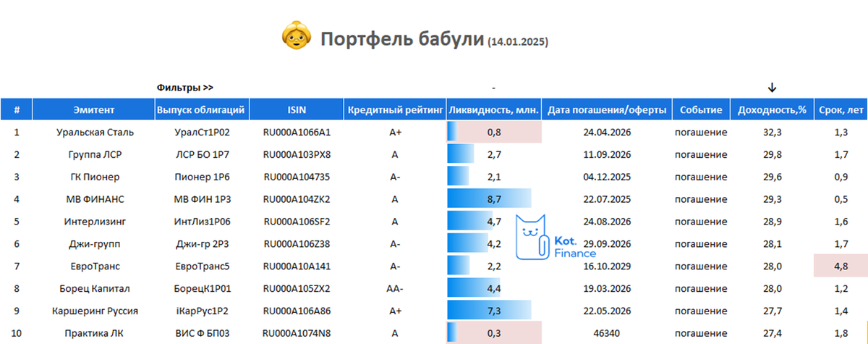Click bond issue ВИС Ф БП03
Screen dimensions: 868x344
coord(202,333)
